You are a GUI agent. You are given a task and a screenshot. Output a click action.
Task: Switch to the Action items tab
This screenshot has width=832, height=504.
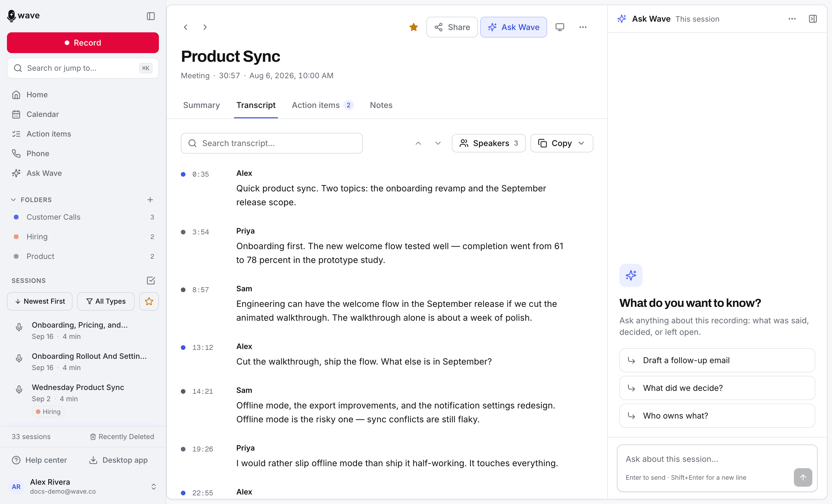pyautogui.click(x=322, y=105)
